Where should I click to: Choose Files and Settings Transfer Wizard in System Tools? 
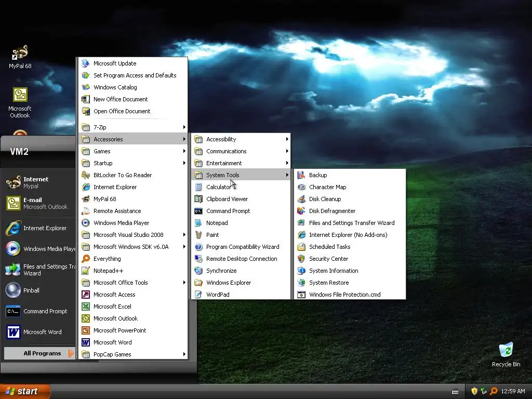(350, 222)
